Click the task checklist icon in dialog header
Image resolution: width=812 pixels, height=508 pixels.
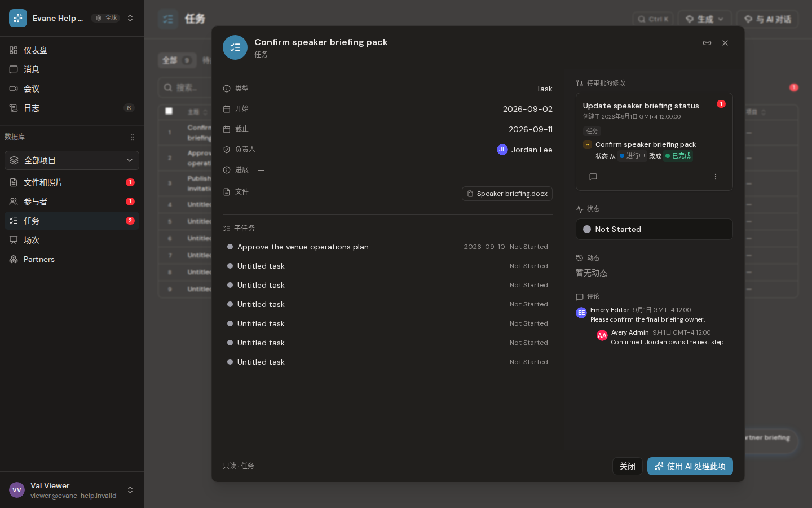pos(235,47)
